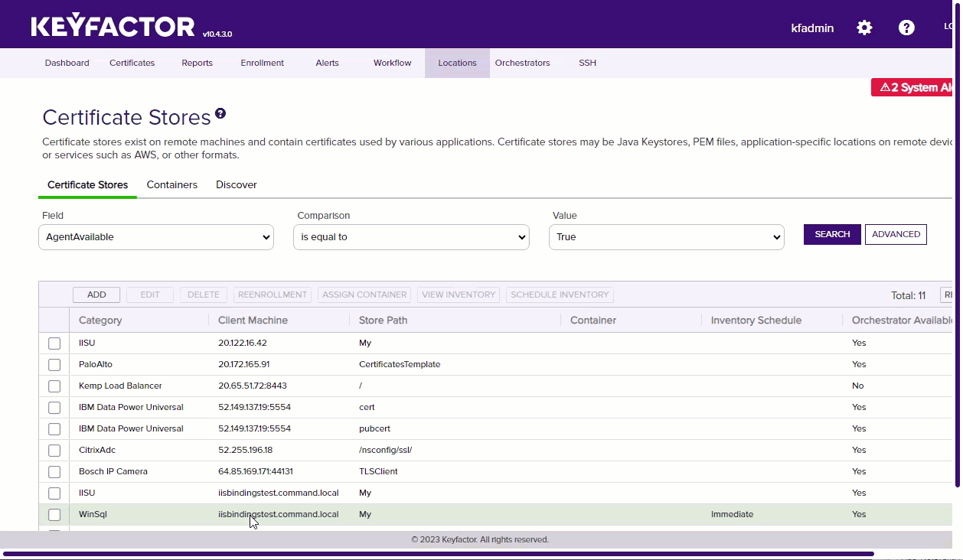The height and width of the screenshot is (560, 963).
Task: Click the SEARCH button
Action: [832, 234]
